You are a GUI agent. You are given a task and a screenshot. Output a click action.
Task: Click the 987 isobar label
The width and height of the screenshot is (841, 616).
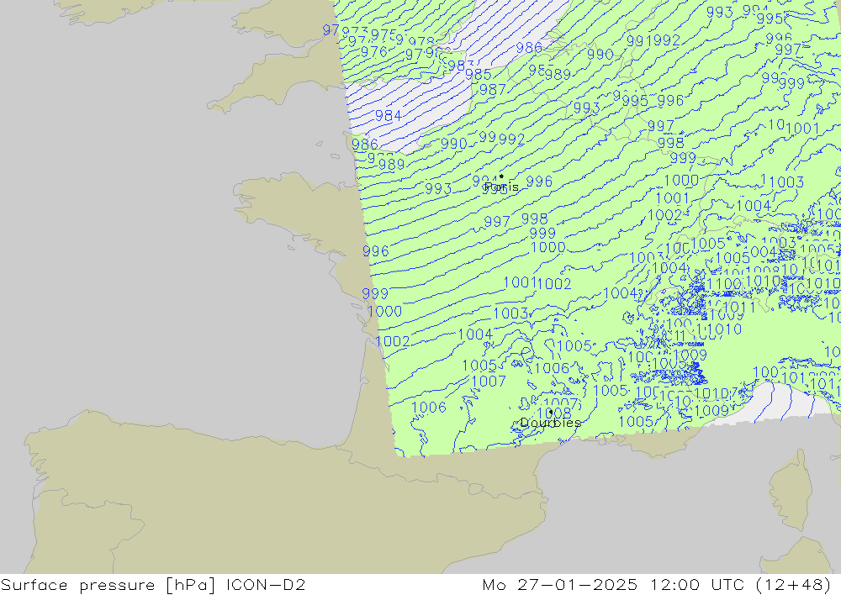492,90
